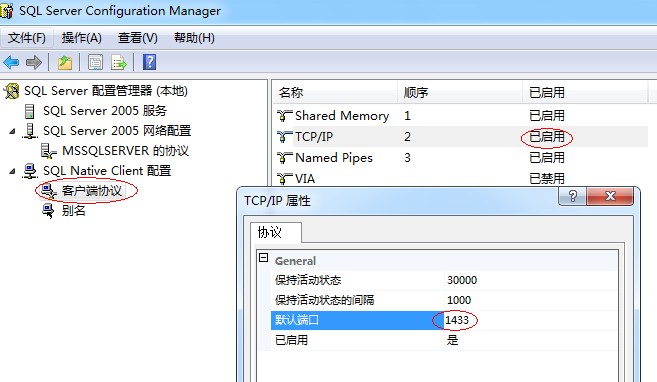
Task: Sort by the 已启用 column header
Action: 585,92
